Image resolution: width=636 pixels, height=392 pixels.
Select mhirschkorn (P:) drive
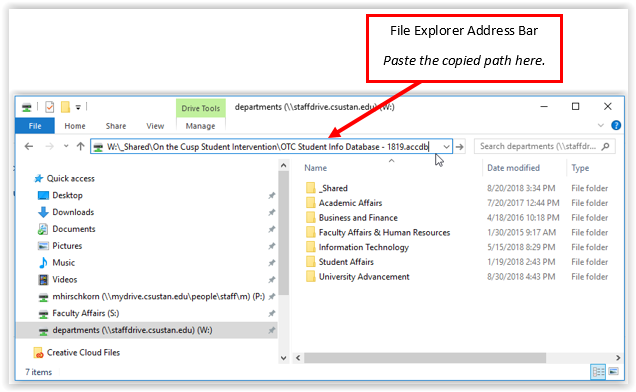159,297
